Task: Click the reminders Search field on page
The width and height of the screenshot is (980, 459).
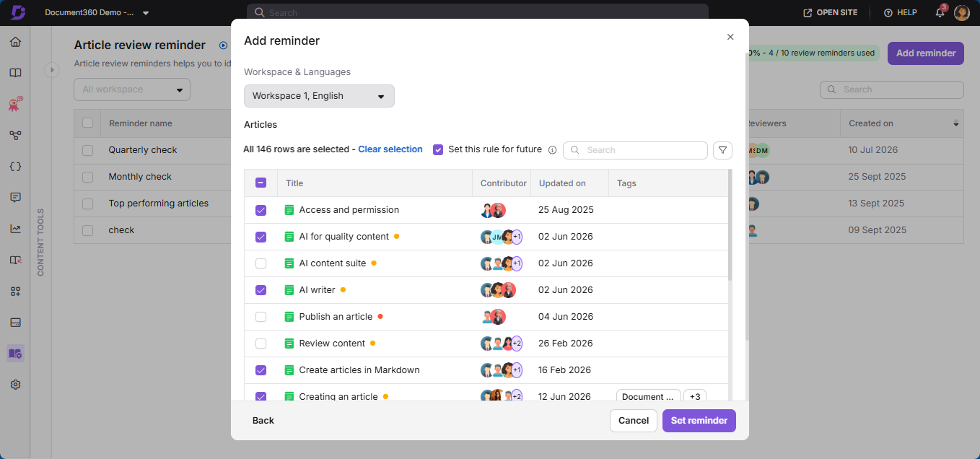Action: click(892, 89)
